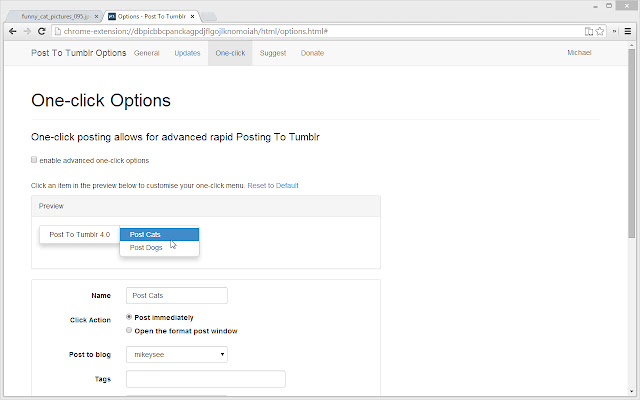This screenshot has width=640, height=400.
Task: Select Post Dogs in preview menu
Action: click(x=159, y=247)
